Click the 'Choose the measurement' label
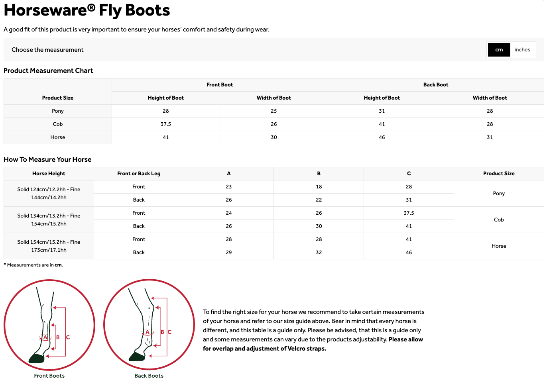 [x=47, y=50]
